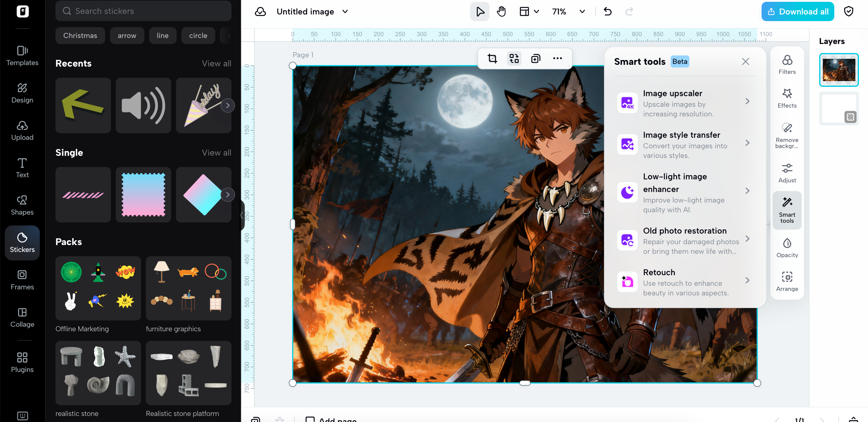Screen dimensions: 868x422
Task: Select the campfire image thumbnail in Layers
Action: pyautogui.click(x=839, y=69)
